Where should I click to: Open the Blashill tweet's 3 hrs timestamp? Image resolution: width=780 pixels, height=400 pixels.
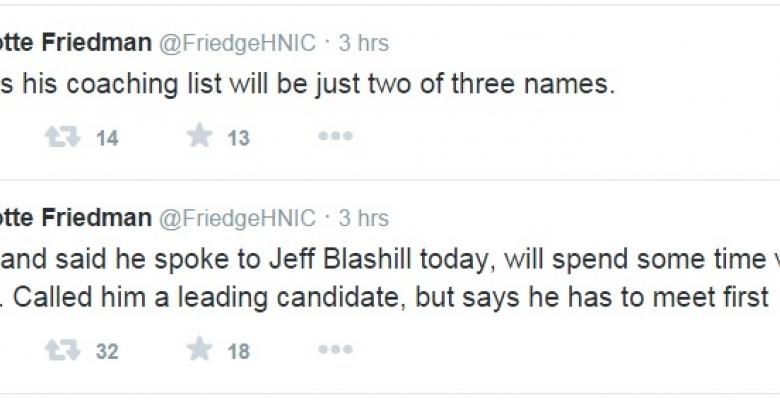(x=363, y=217)
